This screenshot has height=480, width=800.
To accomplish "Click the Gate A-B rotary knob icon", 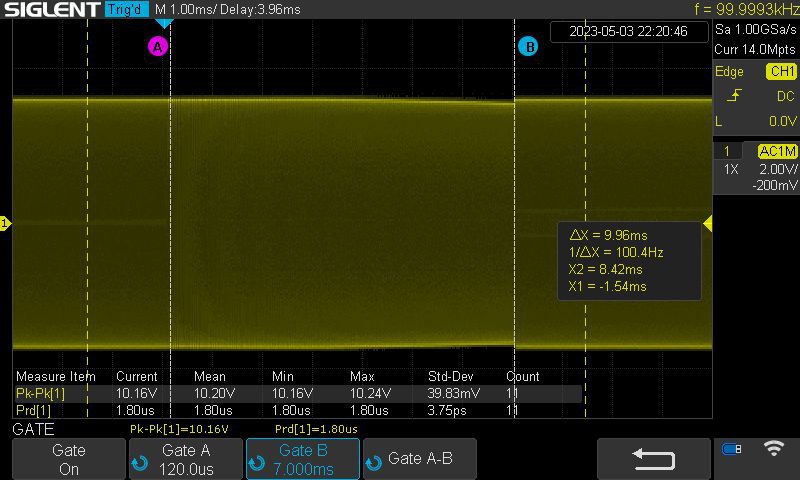I will [373, 463].
